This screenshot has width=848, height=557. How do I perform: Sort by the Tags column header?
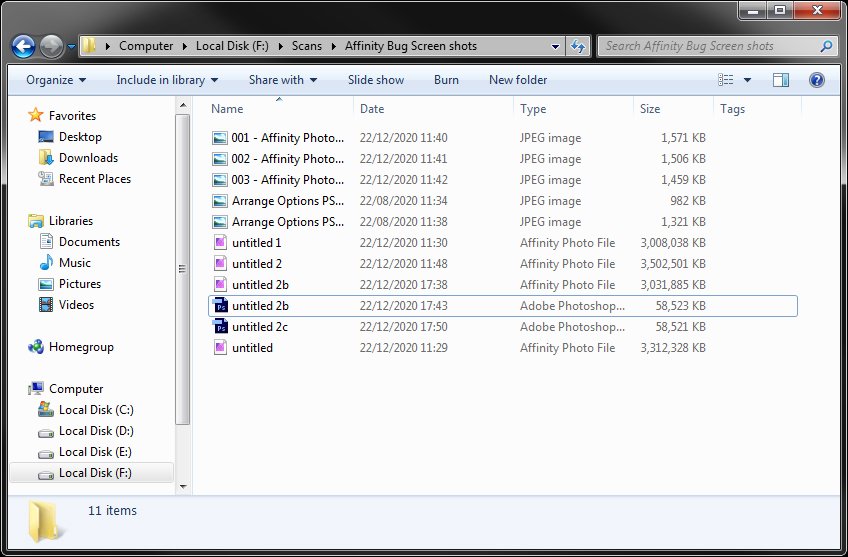[732, 109]
